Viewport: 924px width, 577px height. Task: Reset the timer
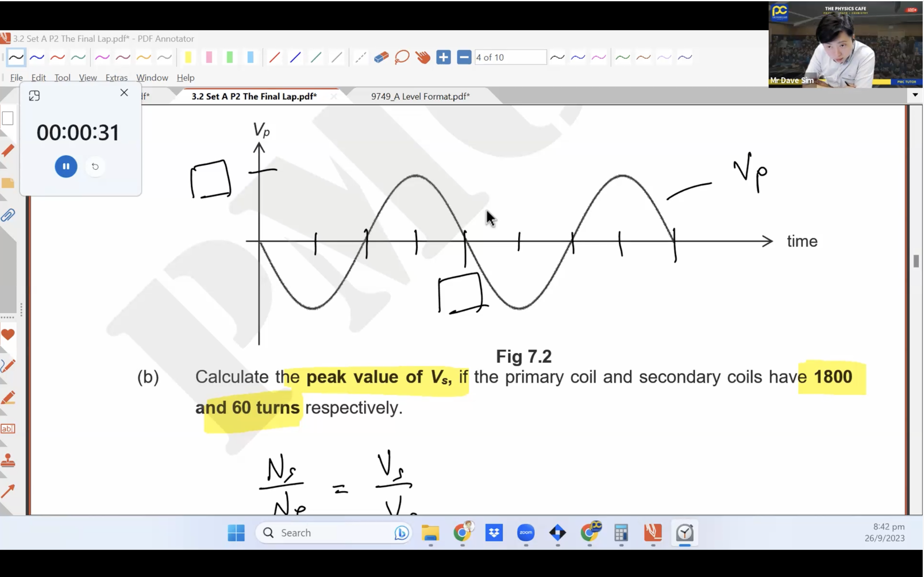coord(95,166)
